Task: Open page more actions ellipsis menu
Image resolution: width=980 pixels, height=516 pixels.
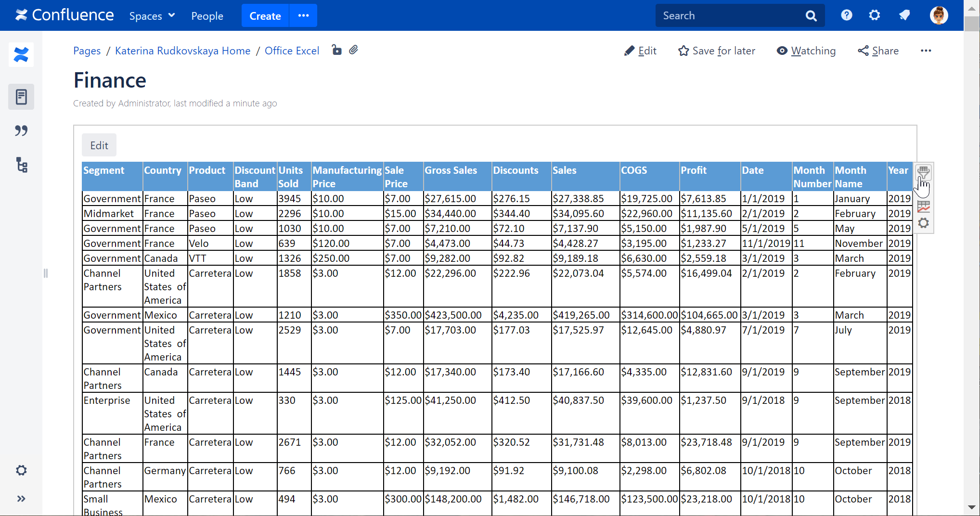Action: pos(926,51)
